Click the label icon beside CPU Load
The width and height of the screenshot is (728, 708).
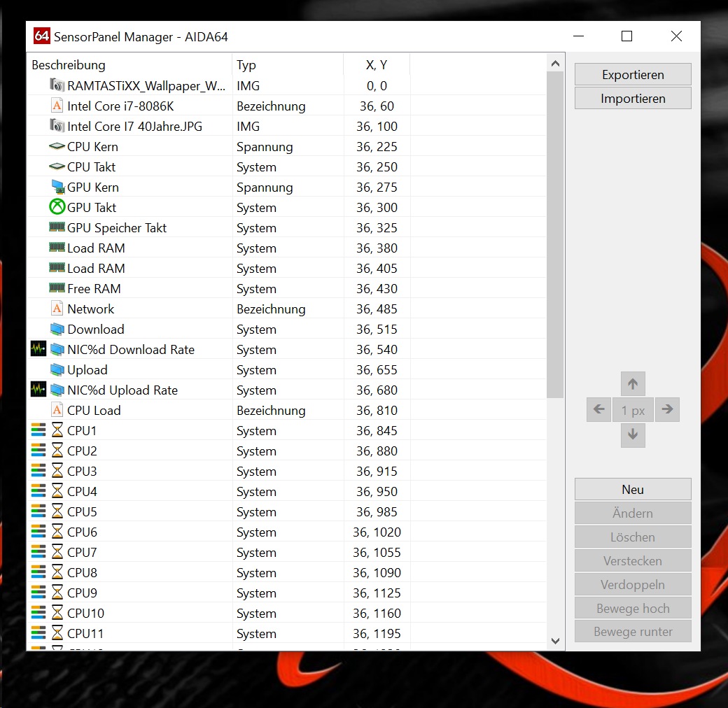click(57, 410)
